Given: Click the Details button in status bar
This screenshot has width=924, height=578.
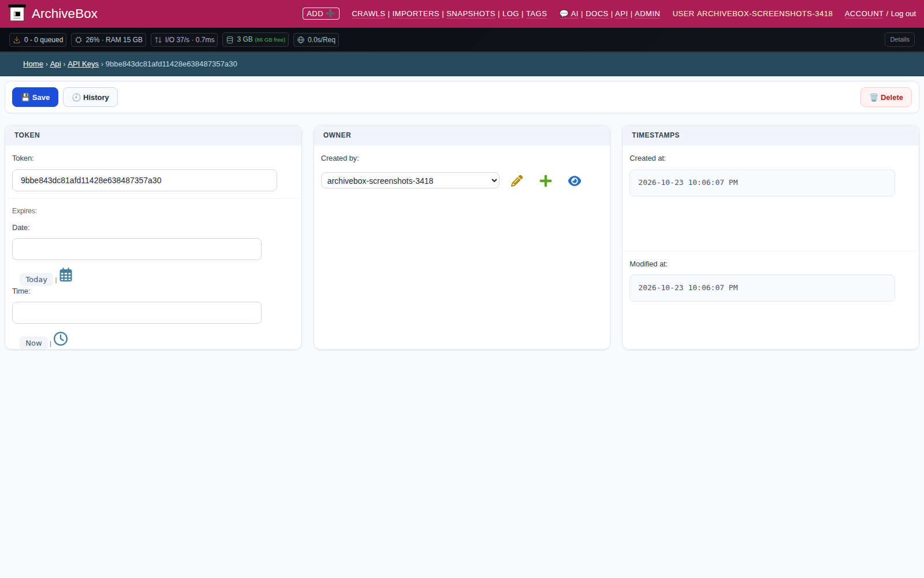Looking at the screenshot, I should (900, 39).
